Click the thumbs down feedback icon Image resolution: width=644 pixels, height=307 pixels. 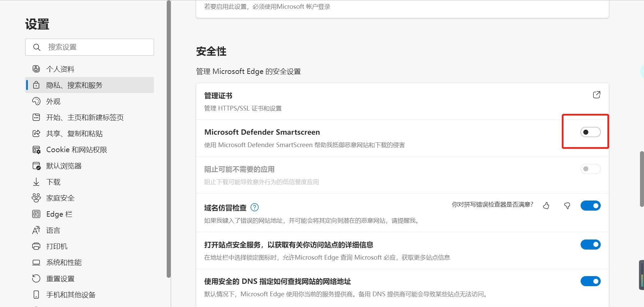click(x=567, y=206)
